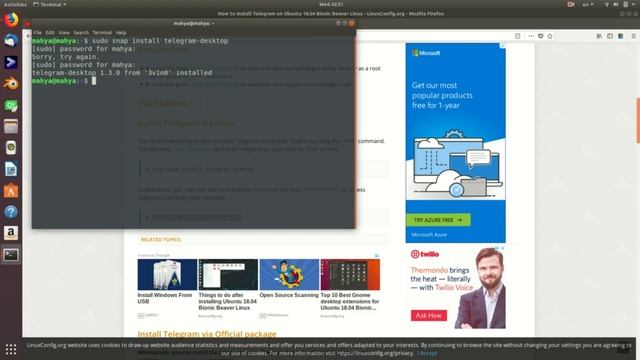Screen dimensions: 640x360
Task: Click the 'Ask How' Twilio button
Action: coord(429,316)
